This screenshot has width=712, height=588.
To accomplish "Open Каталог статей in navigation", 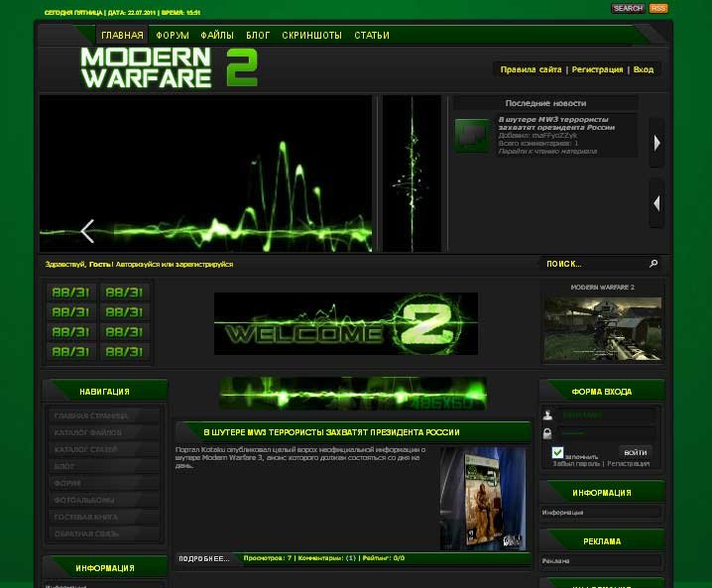I will 104,449.
